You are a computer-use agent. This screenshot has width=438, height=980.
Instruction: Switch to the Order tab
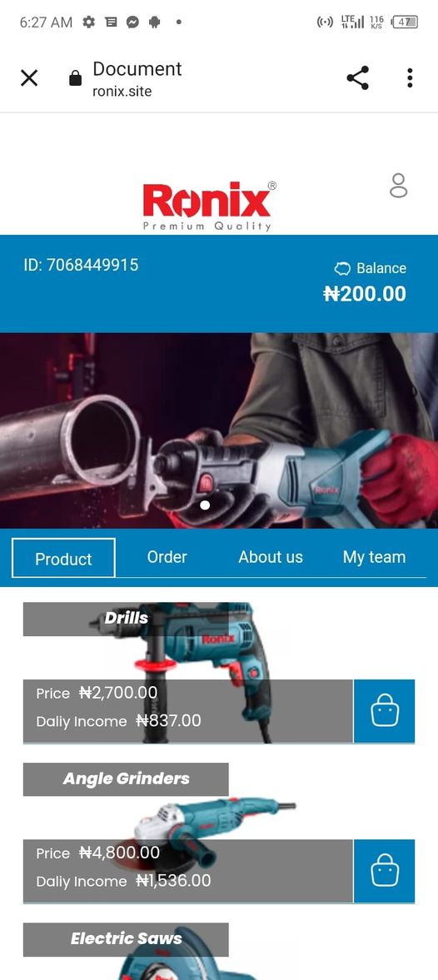click(x=167, y=557)
